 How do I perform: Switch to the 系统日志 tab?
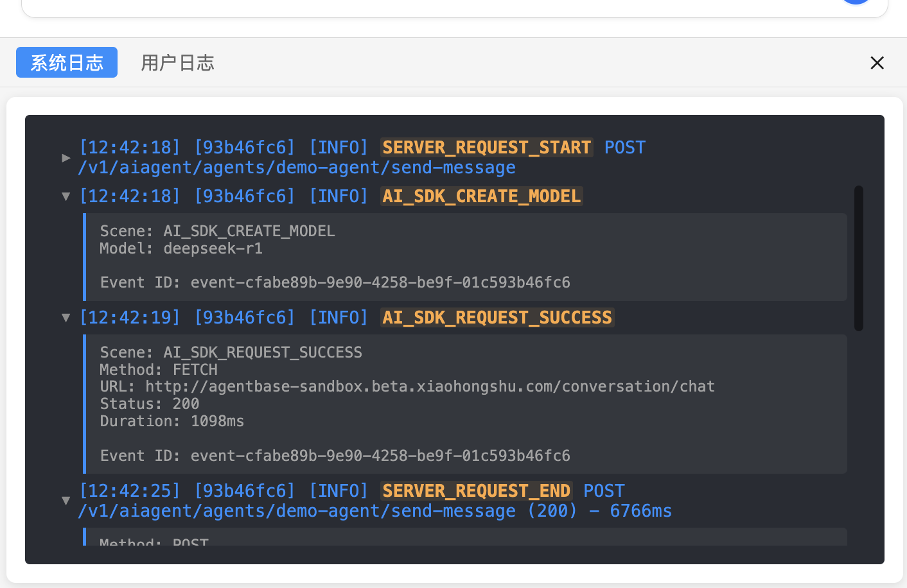click(x=67, y=62)
